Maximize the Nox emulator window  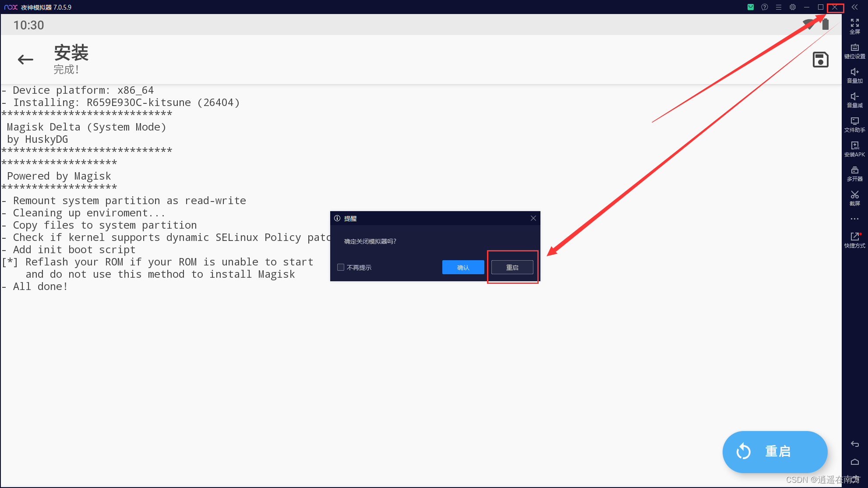tap(820, 7)
